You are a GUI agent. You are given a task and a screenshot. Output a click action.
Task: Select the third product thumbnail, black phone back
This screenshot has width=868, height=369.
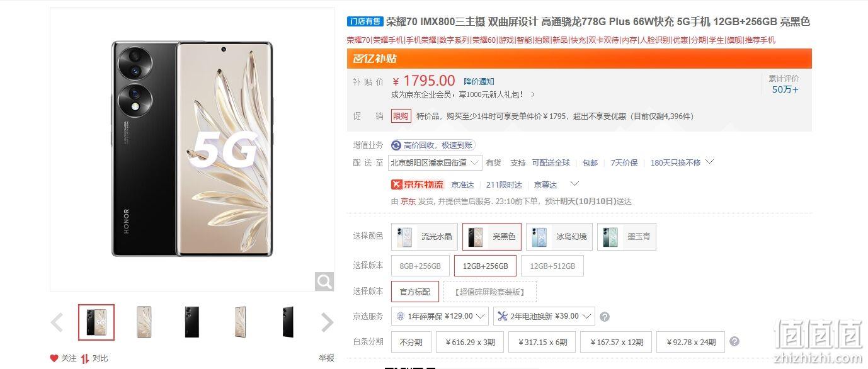pos(192,322)
